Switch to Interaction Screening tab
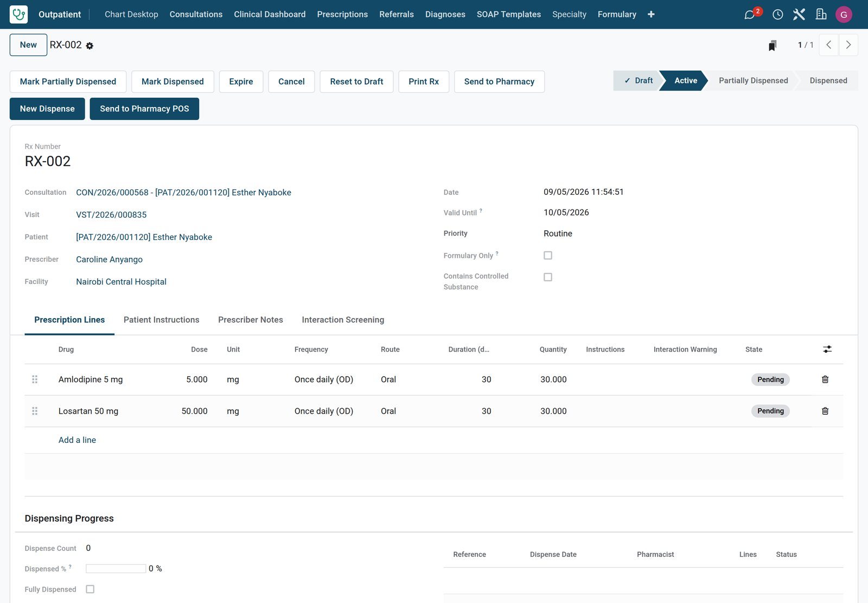This screenshot has height=603, width=868. (x=343, y=320)
